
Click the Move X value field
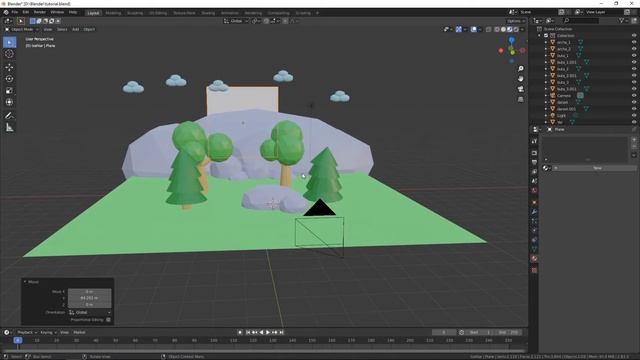tap(89, 291)
